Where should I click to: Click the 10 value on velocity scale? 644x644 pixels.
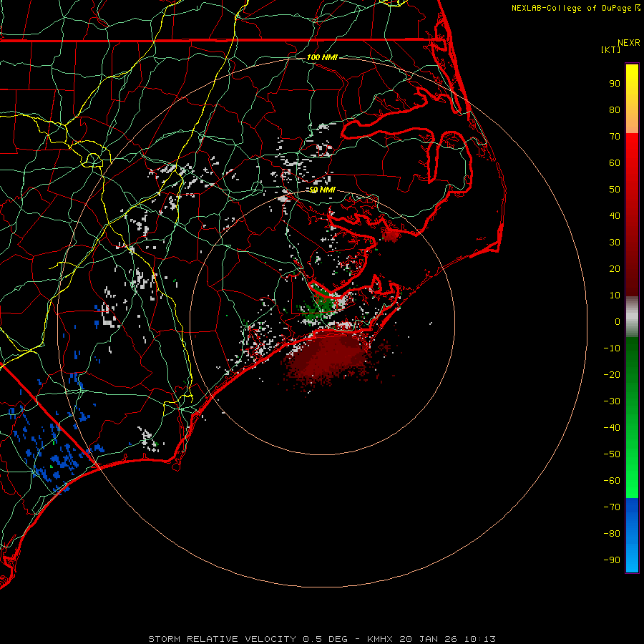click(615, 296)
